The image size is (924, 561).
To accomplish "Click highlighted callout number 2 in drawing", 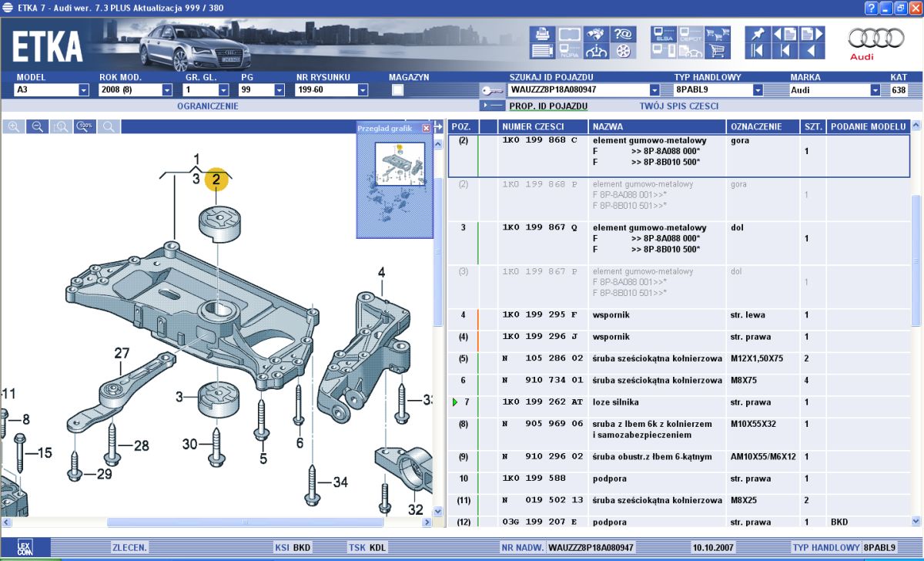I will (x=216, y=180).
